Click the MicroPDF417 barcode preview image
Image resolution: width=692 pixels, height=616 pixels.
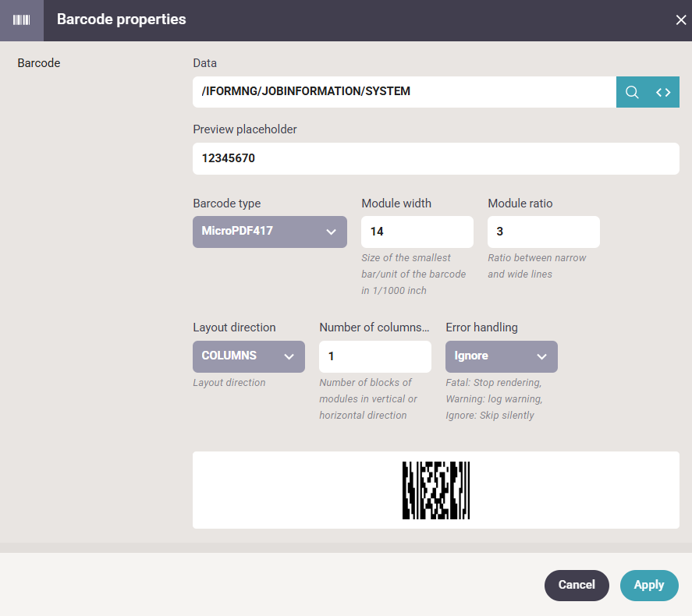[436, 490]
